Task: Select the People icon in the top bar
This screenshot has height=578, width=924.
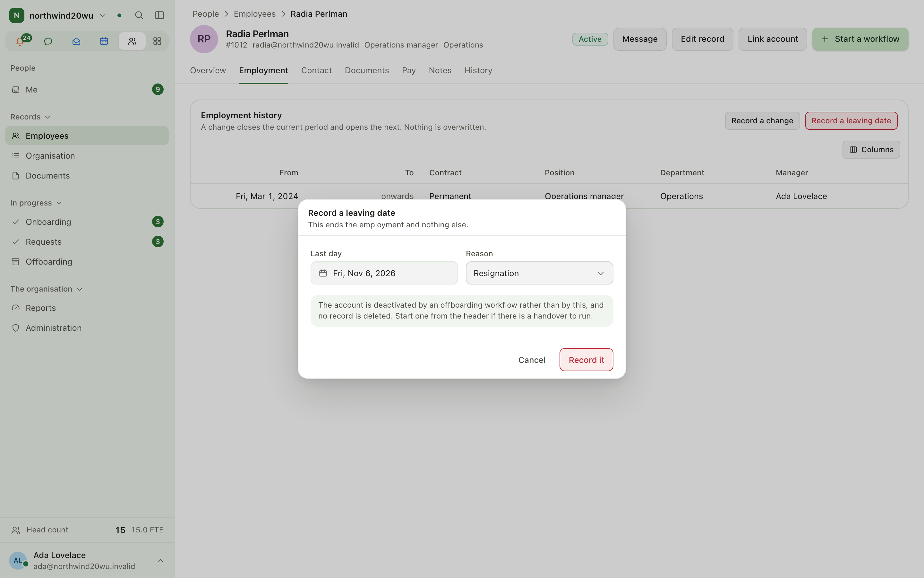Action: (132, 41)
